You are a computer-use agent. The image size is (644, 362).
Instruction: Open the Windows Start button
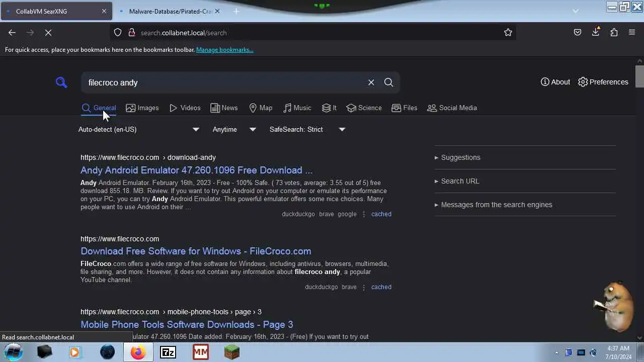click(x=14, y=352)
